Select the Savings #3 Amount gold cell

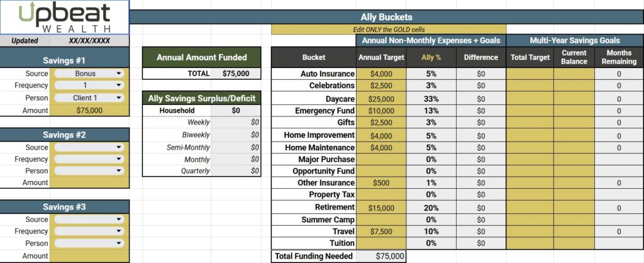click(x=89, y=256)
